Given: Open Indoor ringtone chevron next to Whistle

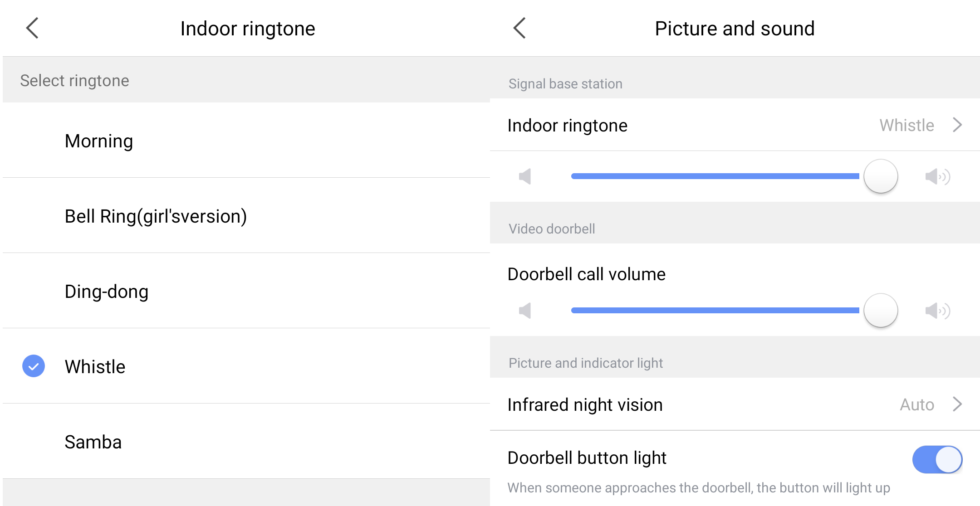Looking at the screenshot, I should 957,125.
